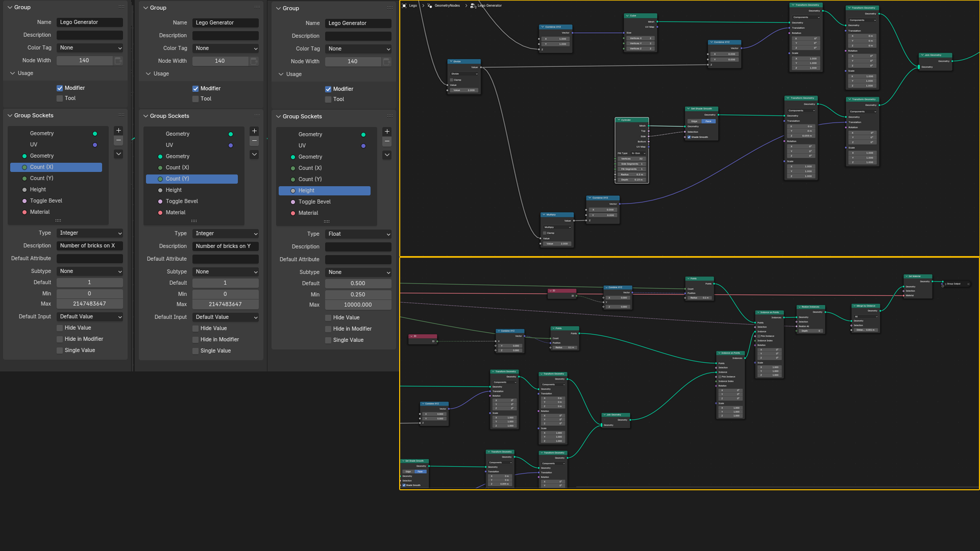Click Geometry output socket dot in leftmost list
980x551 pixels.
[x=95, y=134]
